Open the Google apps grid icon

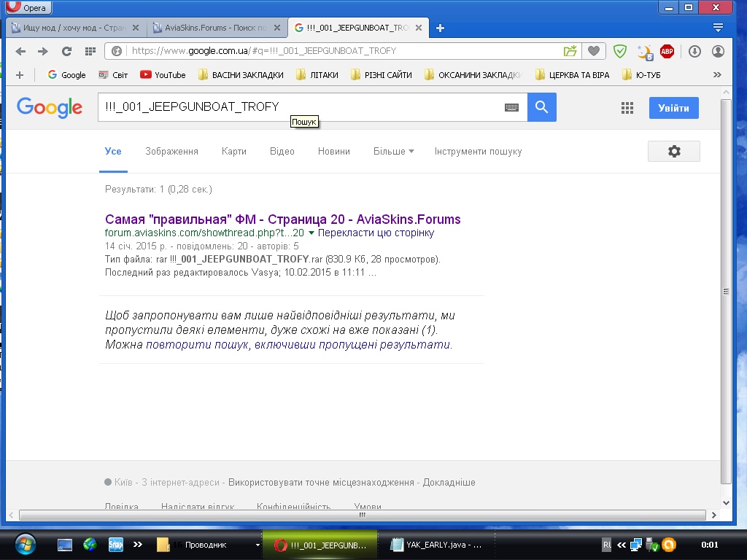[x=627, y=108]
